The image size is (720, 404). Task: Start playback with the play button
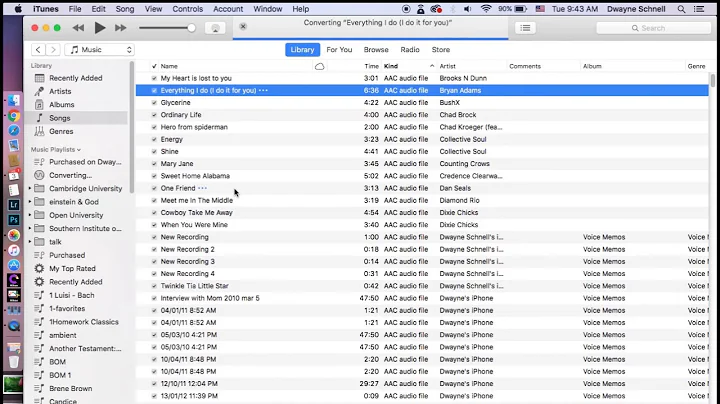point(100,28)
